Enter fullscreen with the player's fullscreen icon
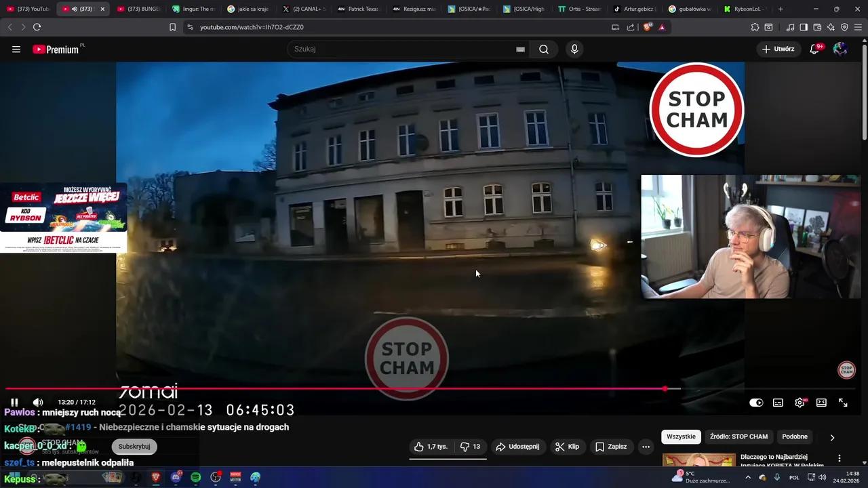Screen dimensions: 868x488 click(x=843, y=403)
